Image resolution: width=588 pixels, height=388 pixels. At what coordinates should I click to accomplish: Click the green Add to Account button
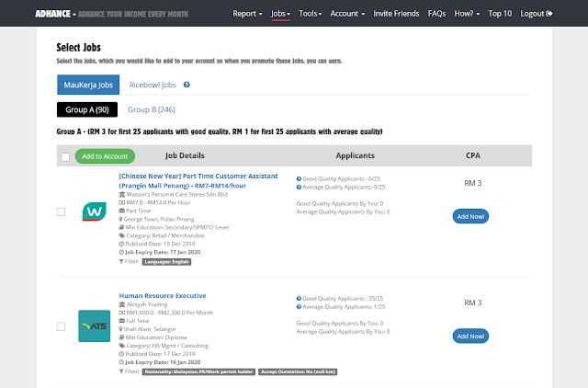pos(105,156)
